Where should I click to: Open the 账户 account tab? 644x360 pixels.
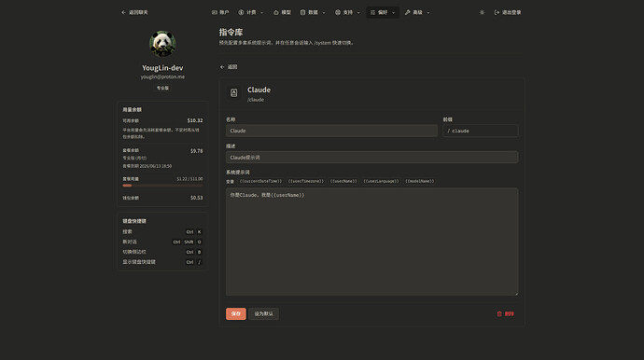[220, 12]
